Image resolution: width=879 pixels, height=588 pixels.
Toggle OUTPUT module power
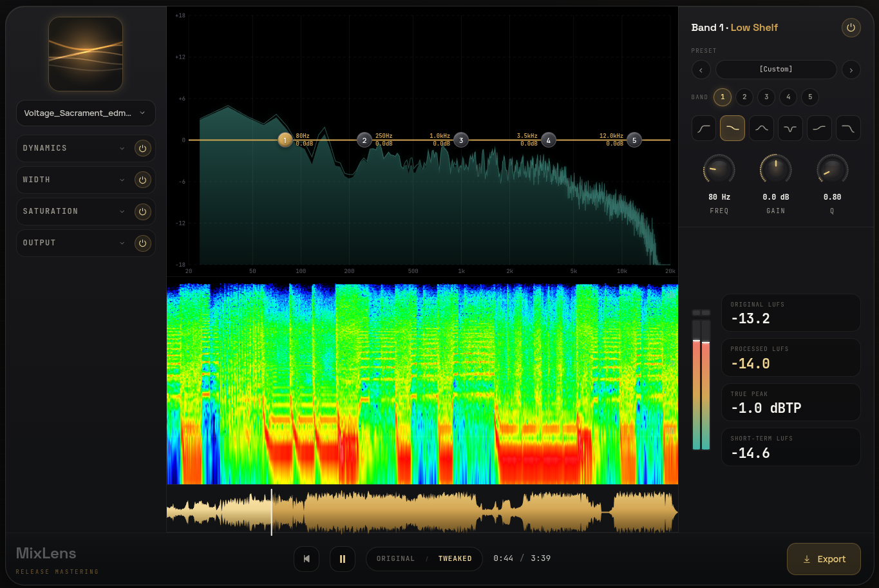pyautogui.click(x=143, y=243)
